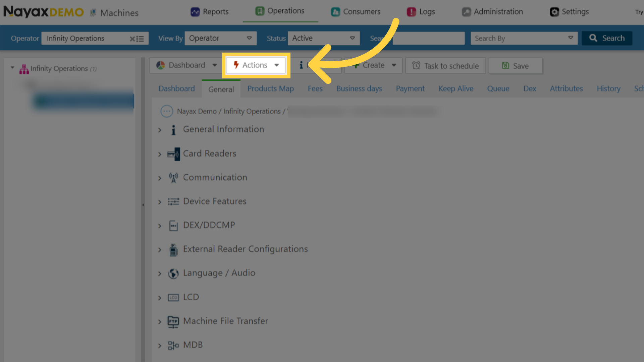The height and width of the screenshot is (362, 644).
Task: Expand the Device Features section
Action: click(160, 202)
